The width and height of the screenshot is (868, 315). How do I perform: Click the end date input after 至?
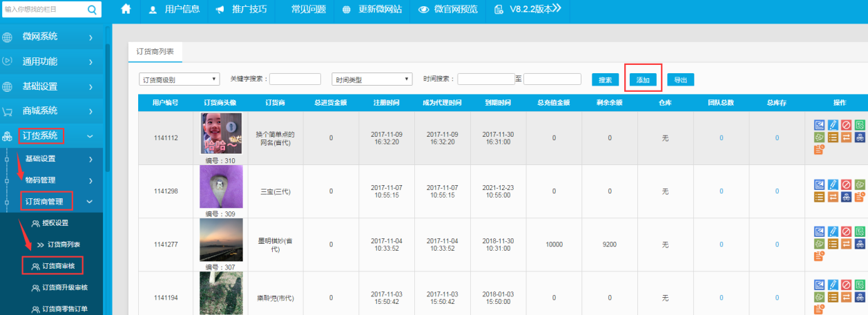pyautogui.click(x=552, y=79)
